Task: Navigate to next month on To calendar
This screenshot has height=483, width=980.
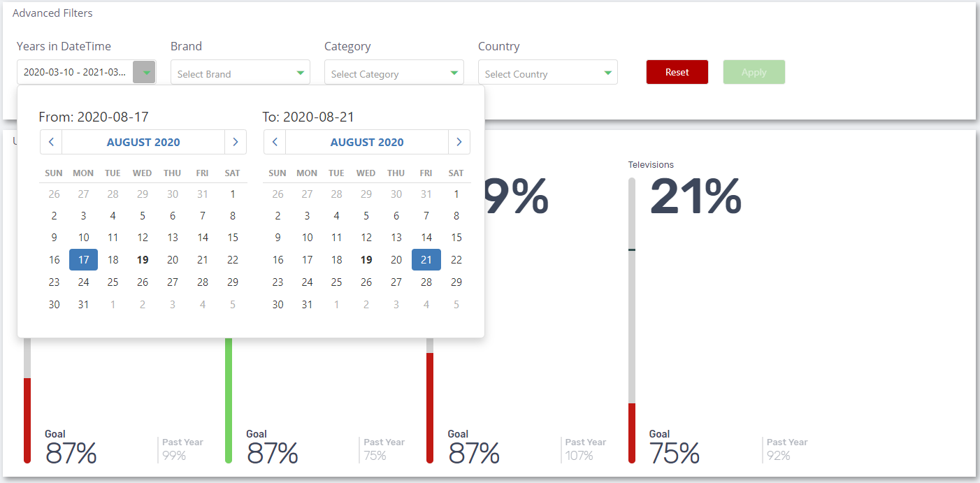Action: [459, 142]
